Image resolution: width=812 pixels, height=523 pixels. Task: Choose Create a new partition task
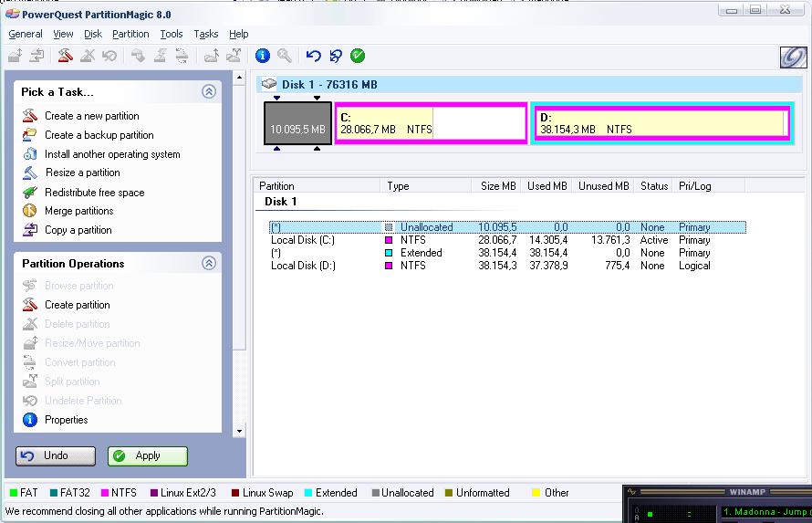(91, 116)
